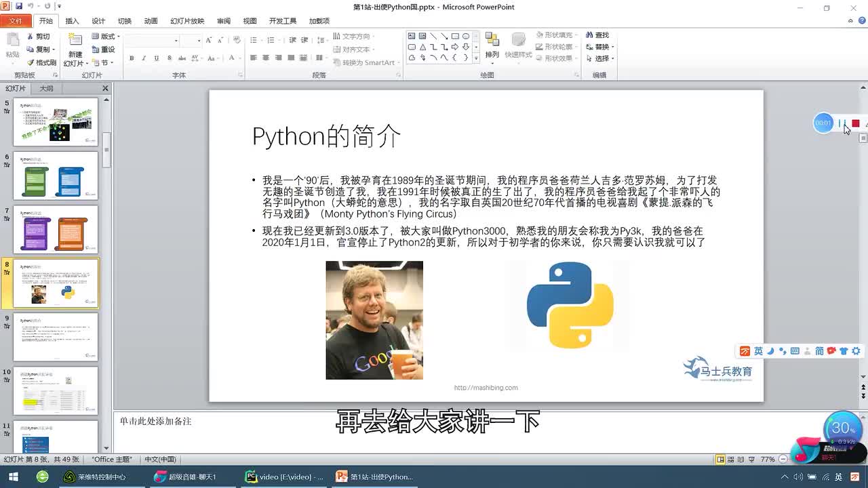Toggle Align Text Left

(254, 58)
